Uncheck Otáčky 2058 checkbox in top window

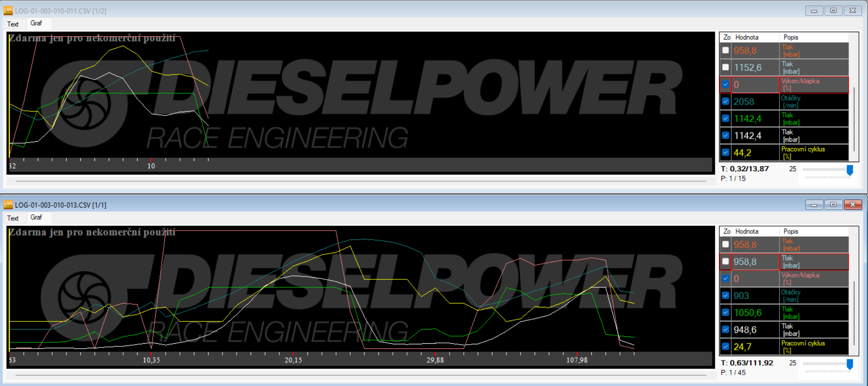coord(725,101)
